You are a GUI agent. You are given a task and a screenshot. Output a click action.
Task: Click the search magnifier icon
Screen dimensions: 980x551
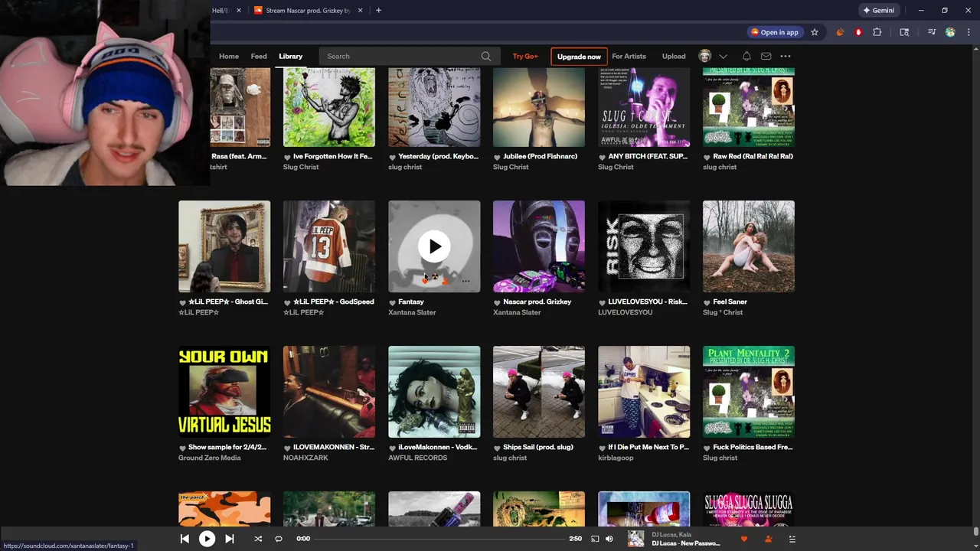[x=485, y=56]
